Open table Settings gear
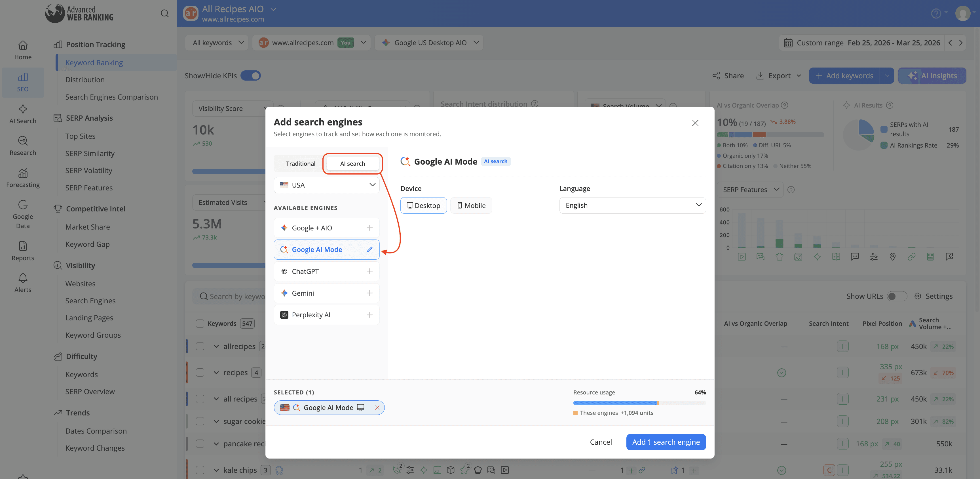The width and height of the screenshot is (980, 479). [918, 296]
